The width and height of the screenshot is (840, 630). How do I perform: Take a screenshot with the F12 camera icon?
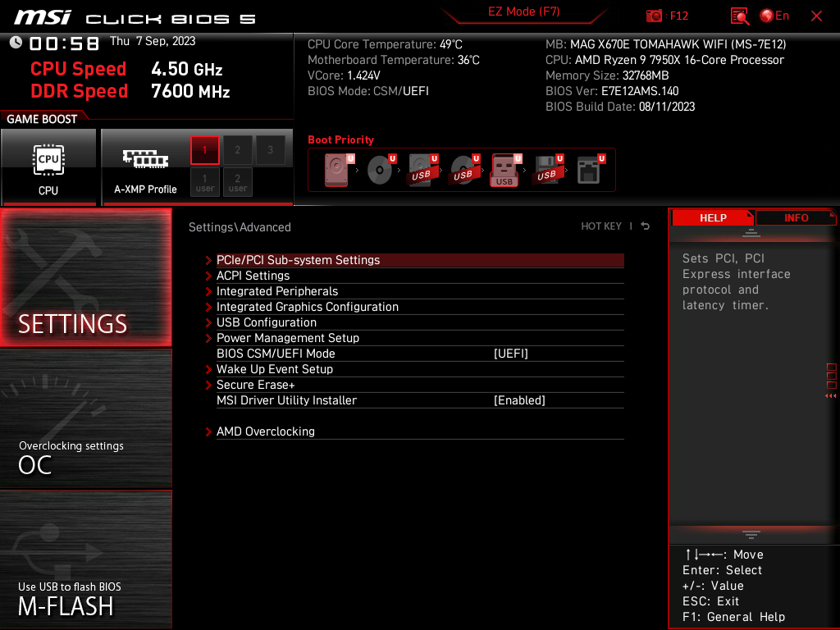[x=654, y=16]
